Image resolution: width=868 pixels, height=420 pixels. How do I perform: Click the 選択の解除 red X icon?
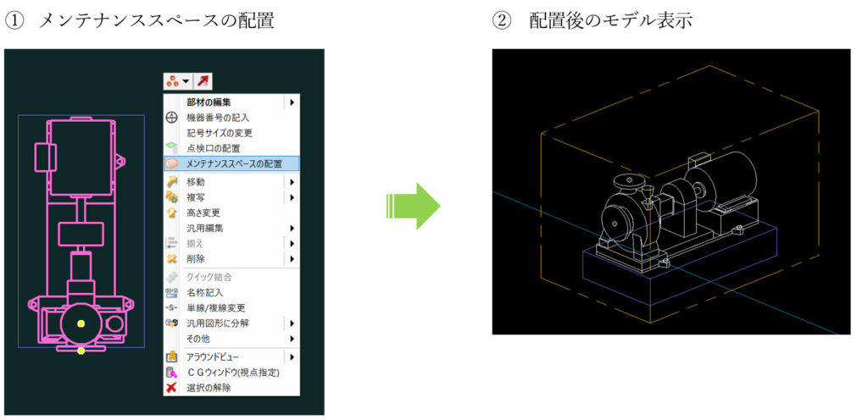tap(171, 388)
